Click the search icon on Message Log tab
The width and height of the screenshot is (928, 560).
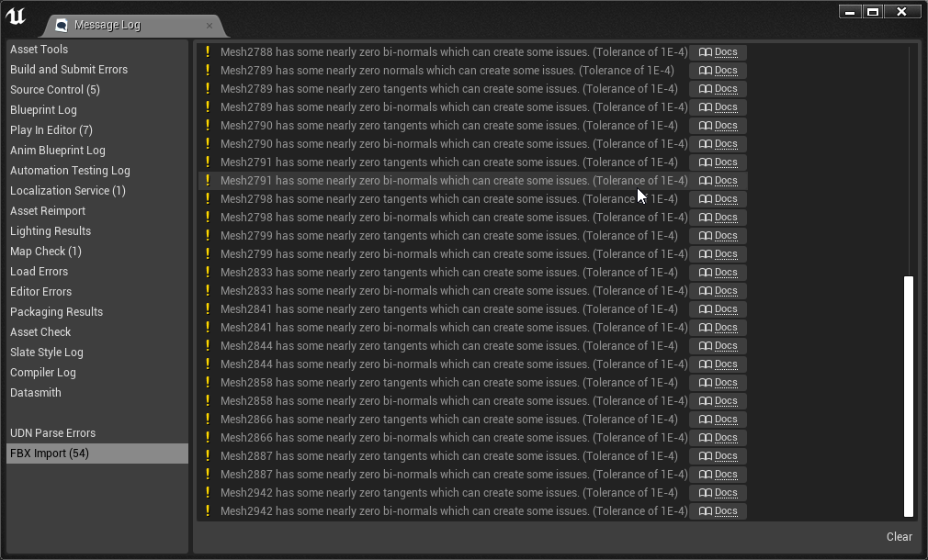tap(62, 26)
